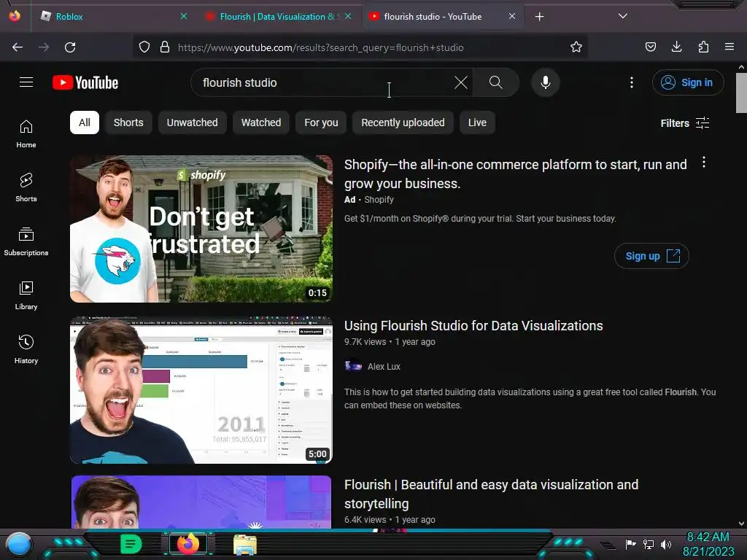Click the YouTube search input field

tap(324, 82)
